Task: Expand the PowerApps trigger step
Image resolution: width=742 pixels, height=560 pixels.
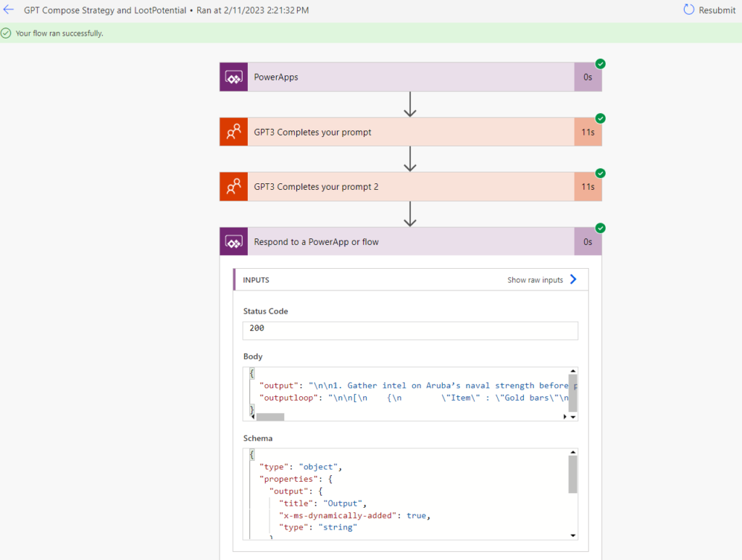Action: coord(411,77)
